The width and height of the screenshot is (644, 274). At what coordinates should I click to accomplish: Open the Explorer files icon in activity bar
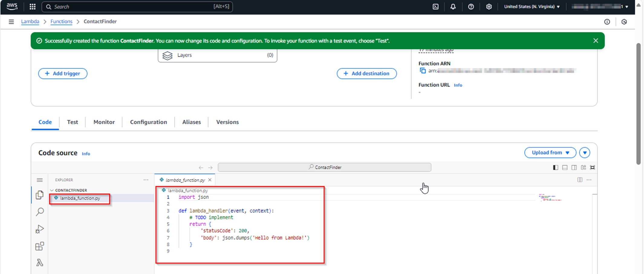tap(40, 195)
